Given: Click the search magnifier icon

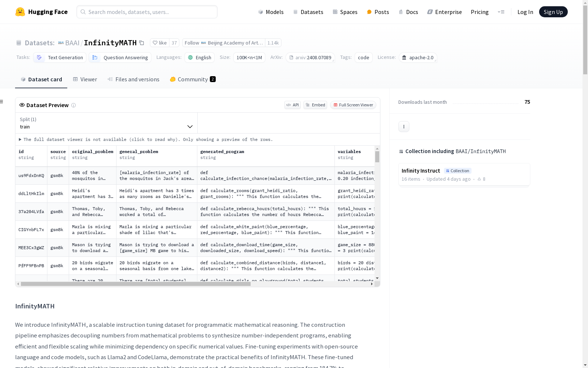Looking at the screenshot, I should pyautogui.click(x=83, y=12).
